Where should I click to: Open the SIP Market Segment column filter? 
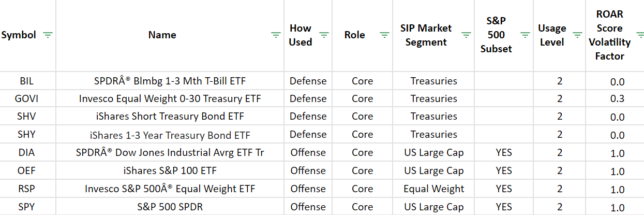(x=466, y=35)
